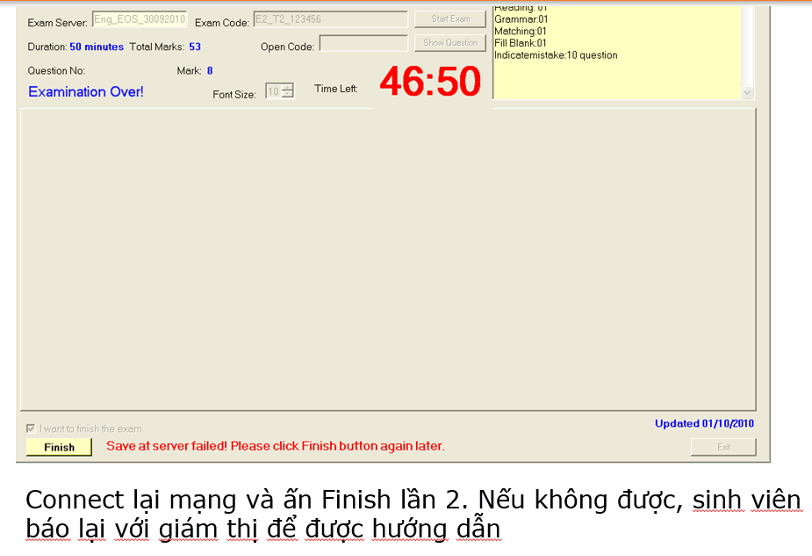The image size is (812, 556).
Task: Toggle 'I want to finish the exam' checkbox
Action: (30, 429)
